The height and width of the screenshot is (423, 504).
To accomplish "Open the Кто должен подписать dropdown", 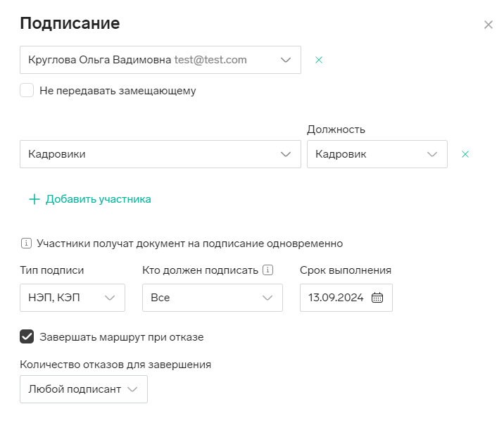I will pos(267,298).
